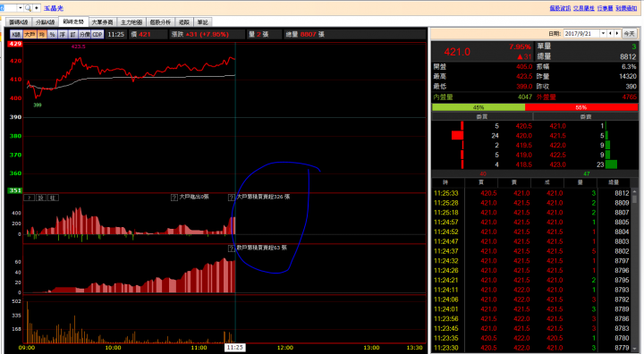Viewport: 644px width, 354px height.
Task: Click the 今天 today button
Action: (x=629, y=34)
